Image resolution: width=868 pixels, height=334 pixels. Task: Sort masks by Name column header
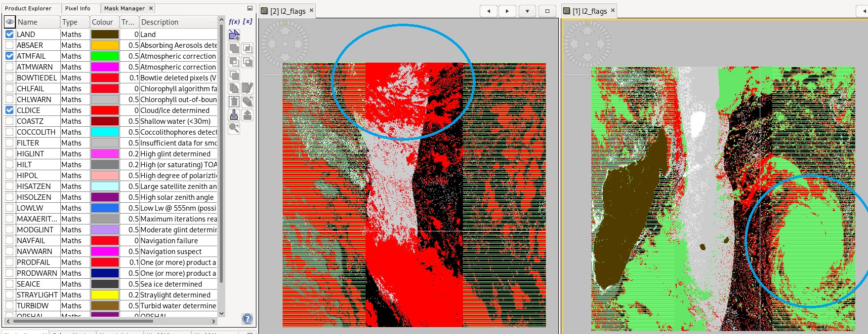point(38,22)
